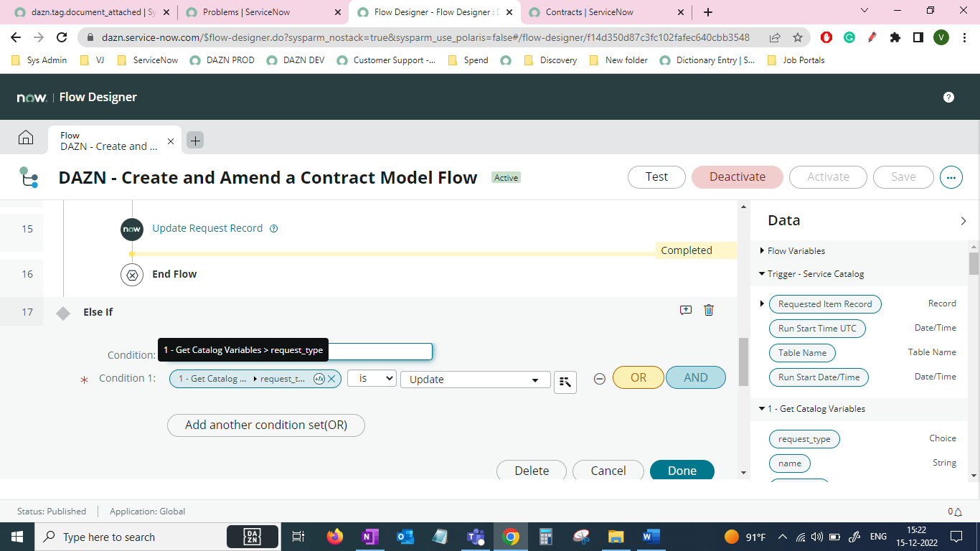Delete the Else If step with trash icon
Image resolution: width=980 pixels, height=551 pixels.
point(709,310)
